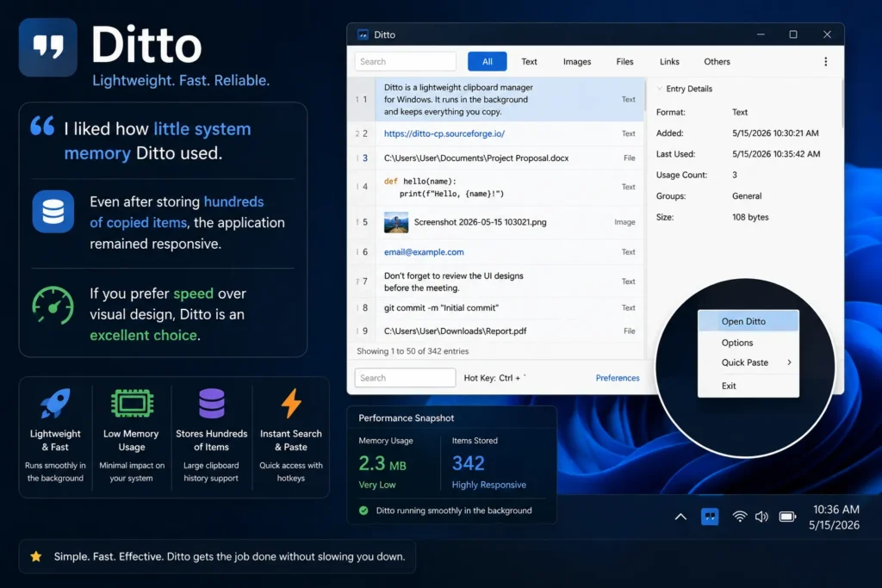Open the Preferences link

tap(617, 378)
